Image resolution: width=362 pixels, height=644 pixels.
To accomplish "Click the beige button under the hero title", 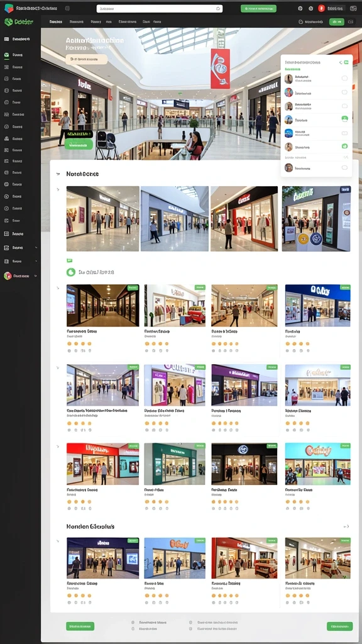I will click(86, 60).
